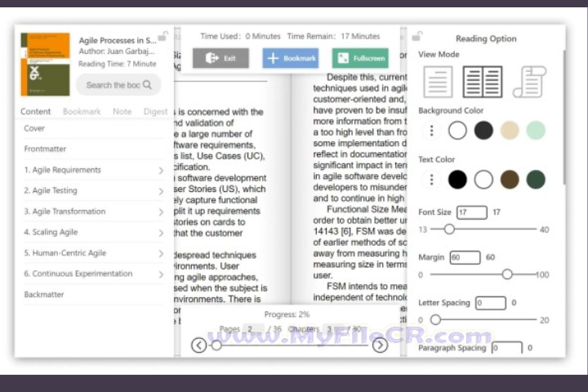Switch to the Digest tab
Screen dimensions: 588x392
click(x=155, y=111)
